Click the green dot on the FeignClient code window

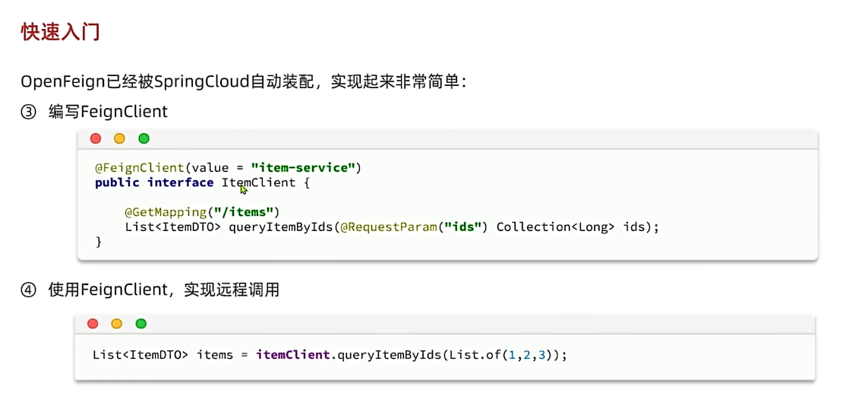(x=144, y=138)
